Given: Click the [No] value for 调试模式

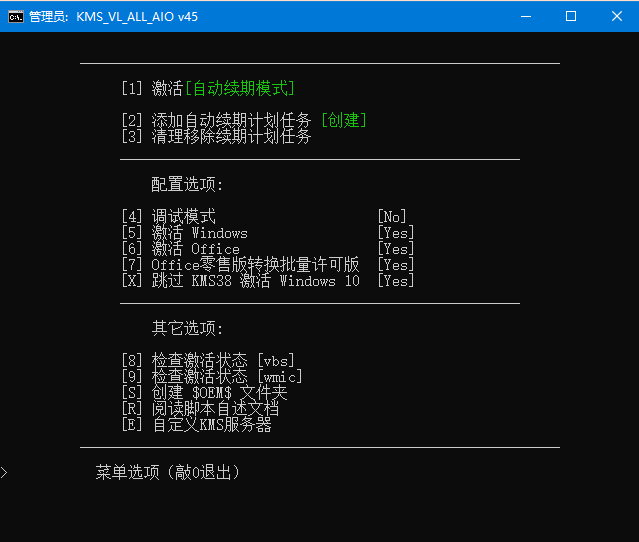Looking at the screenshot, I should (x=392, y=216).
